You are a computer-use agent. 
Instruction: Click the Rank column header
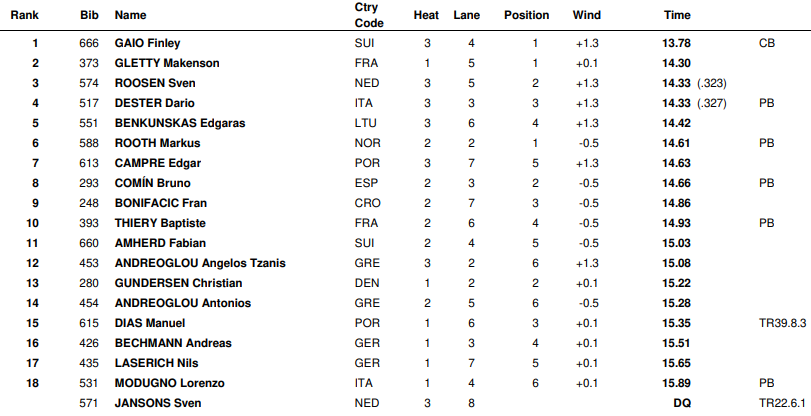[x=24, y=15]
